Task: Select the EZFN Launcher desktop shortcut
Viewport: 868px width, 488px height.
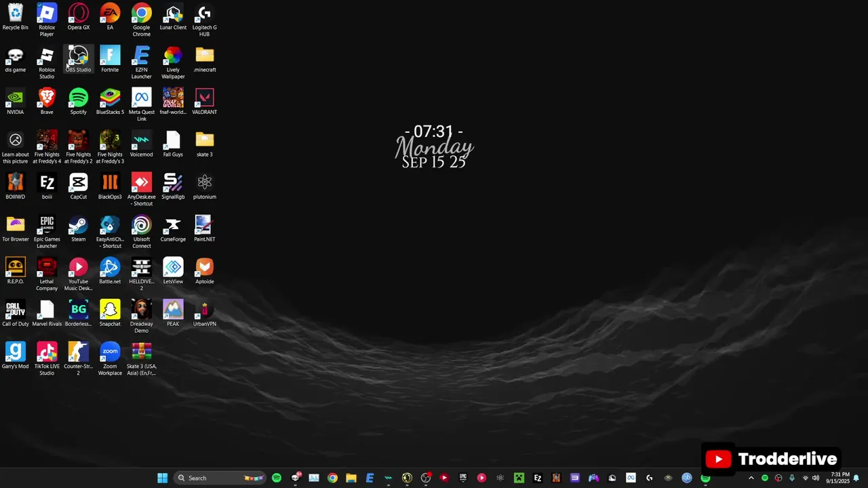Action: 141,63
